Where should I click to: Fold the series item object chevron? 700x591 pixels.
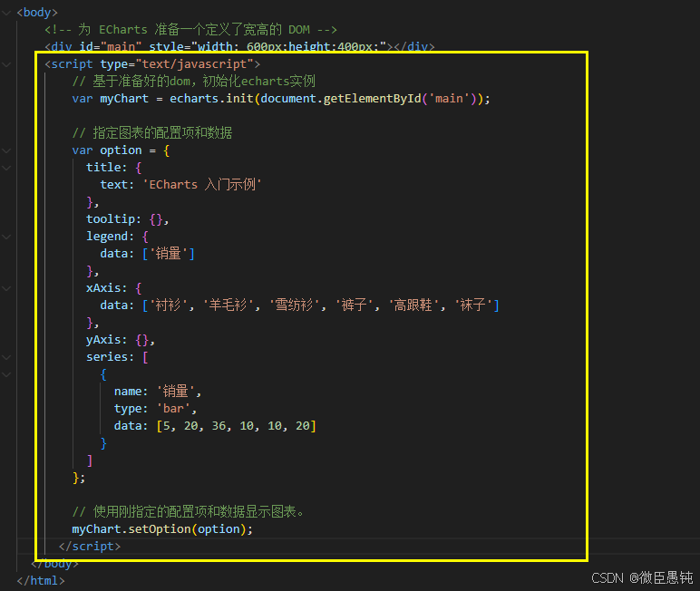(6, 375)
